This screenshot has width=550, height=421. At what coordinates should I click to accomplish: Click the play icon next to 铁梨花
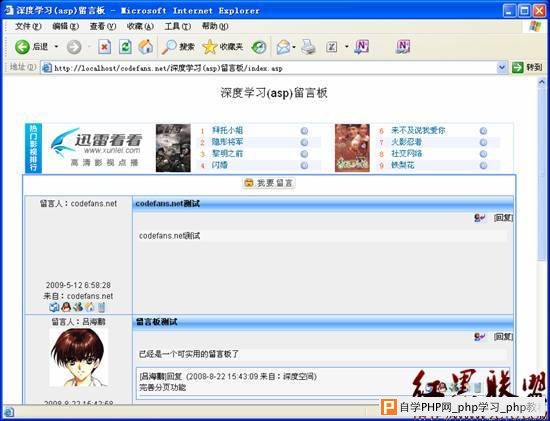(483, 166)
